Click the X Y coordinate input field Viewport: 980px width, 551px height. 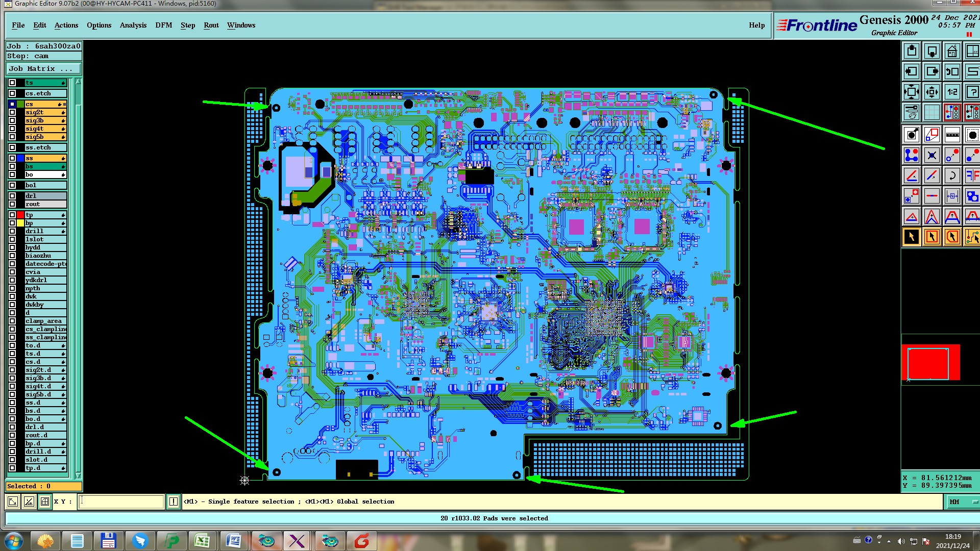pos(121,502)
